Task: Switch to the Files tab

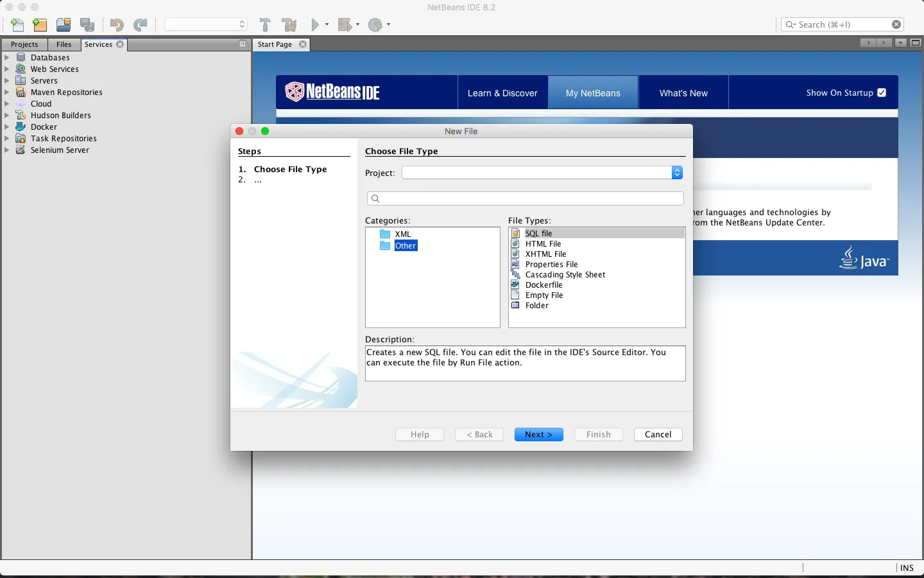Action: coord(64,44)
